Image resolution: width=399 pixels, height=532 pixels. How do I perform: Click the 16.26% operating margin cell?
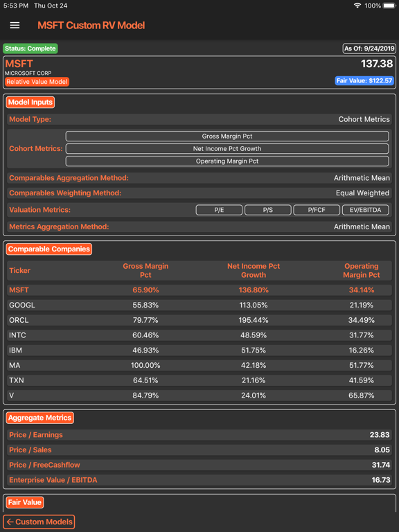pos(362,350)
